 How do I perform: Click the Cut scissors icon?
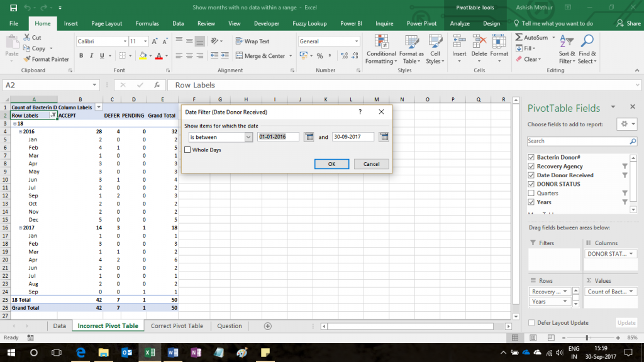(27, 37)
